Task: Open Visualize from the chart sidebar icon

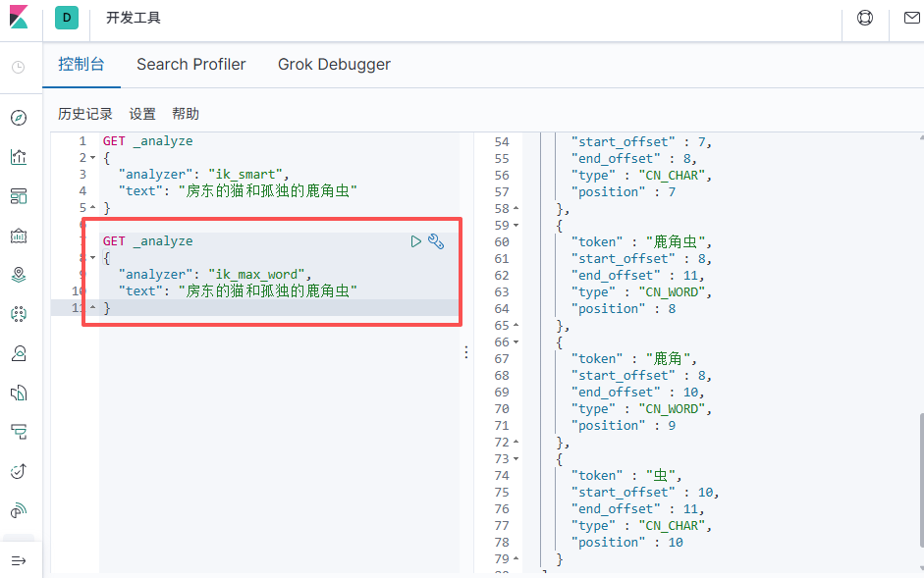Action: [x=19, y=157]
